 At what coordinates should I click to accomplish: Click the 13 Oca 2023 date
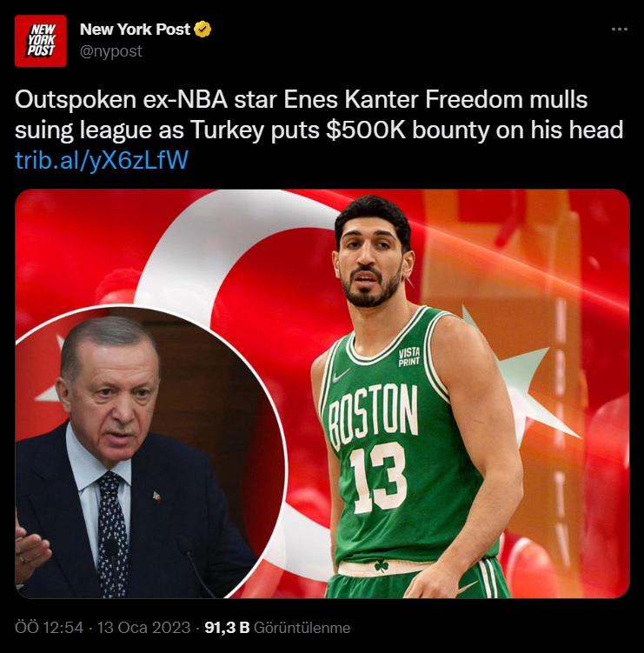[x=143, y=628]
